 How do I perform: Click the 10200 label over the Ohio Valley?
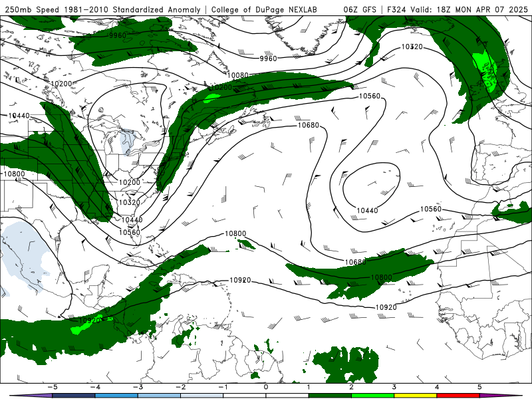129,182
